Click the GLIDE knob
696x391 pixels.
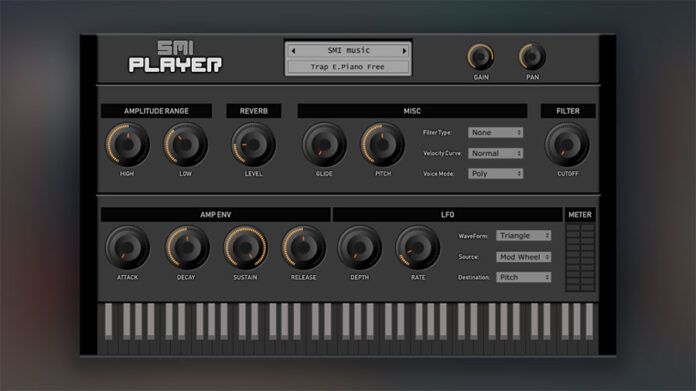point(324,145)
